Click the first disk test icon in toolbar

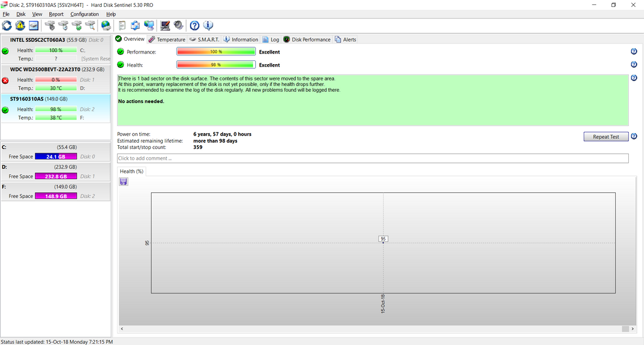tap(50, 25)
